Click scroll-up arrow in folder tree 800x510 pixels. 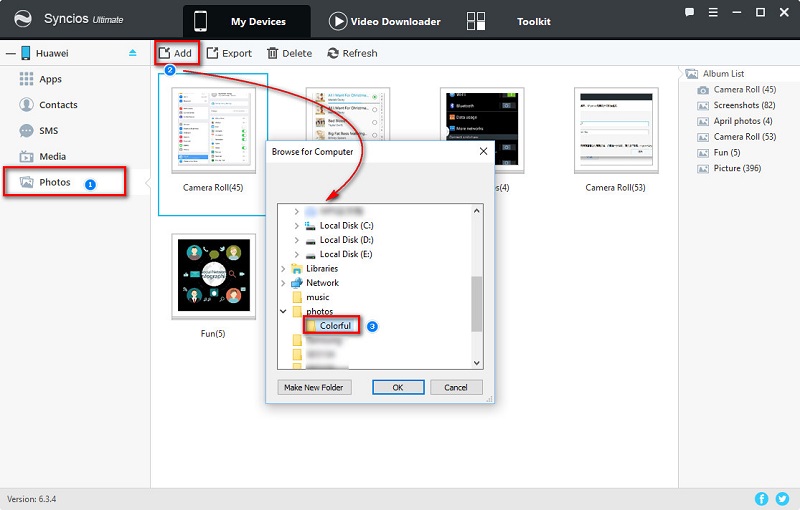(477, 211)
